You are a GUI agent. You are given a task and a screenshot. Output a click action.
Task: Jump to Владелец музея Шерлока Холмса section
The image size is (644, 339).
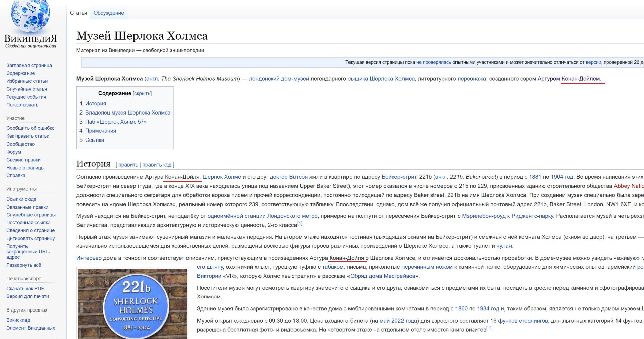pos(128,113)
